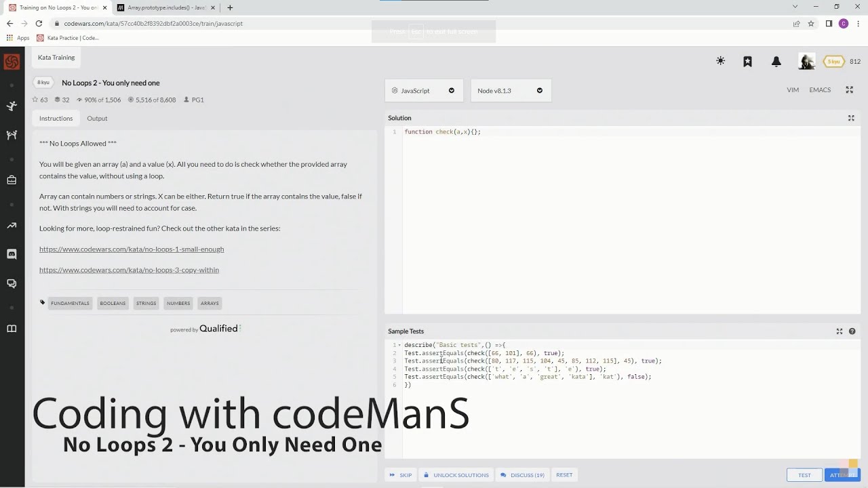Click the SKIP button
Viewport: 868px width, 488px height.
point(400,474)
